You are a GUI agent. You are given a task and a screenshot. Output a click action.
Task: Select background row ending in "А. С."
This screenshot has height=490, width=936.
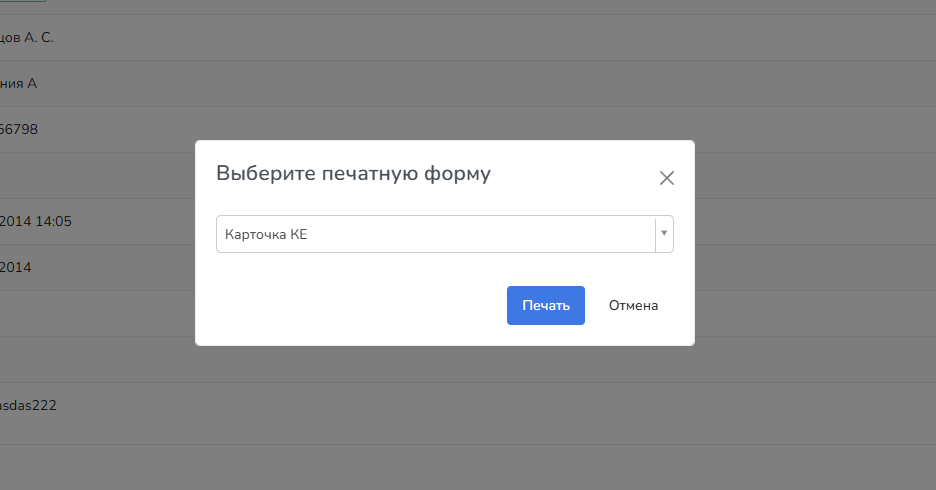pos(27,37)
